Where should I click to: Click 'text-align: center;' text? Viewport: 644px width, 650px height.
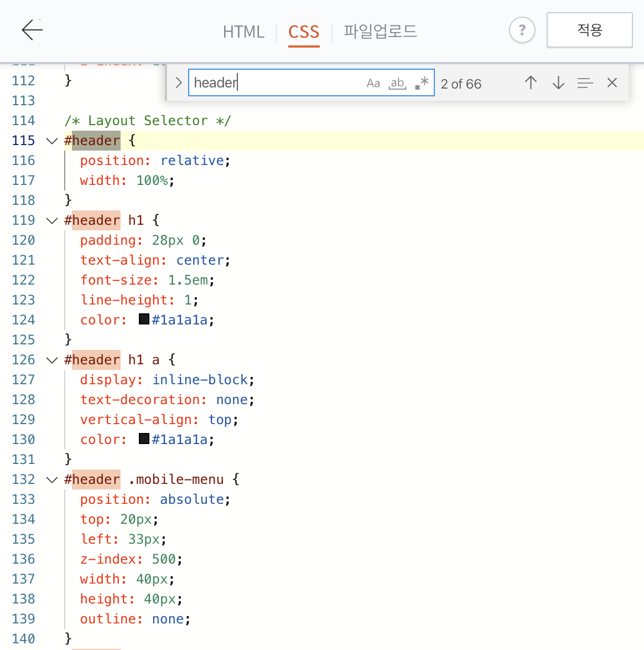click(x=155, y=260)
